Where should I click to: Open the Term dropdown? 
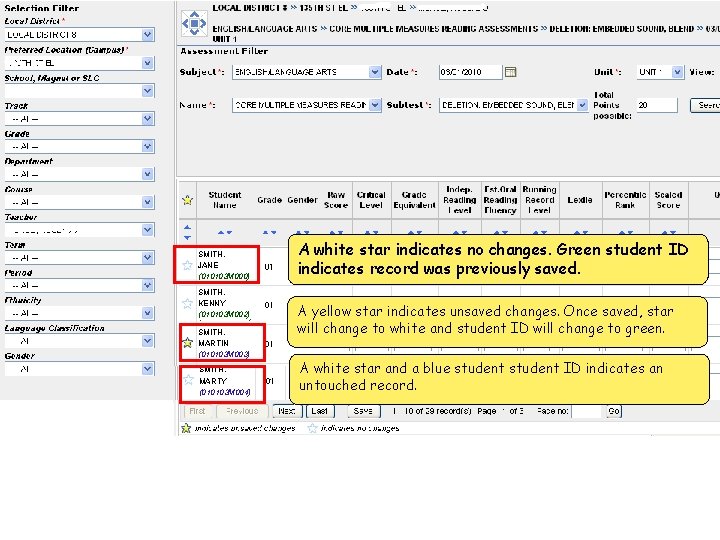click(x=147, y=258)
